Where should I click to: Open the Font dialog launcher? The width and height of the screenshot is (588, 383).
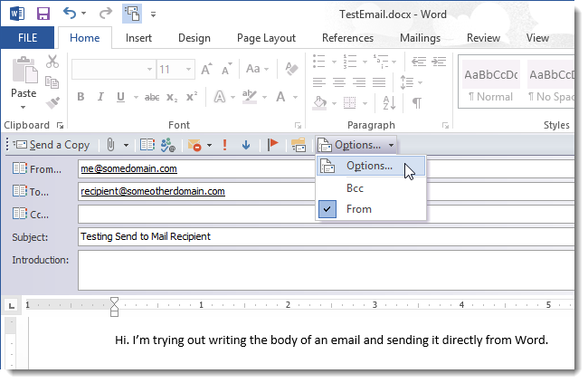tap(299, 126)
